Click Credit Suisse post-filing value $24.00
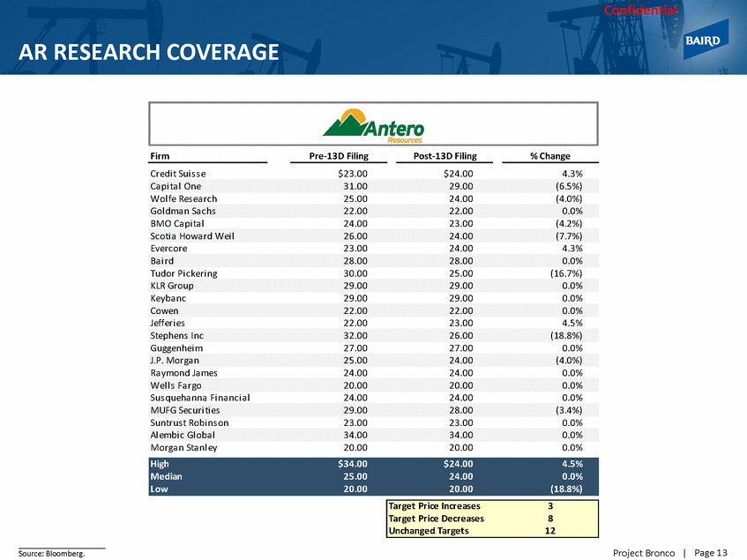The height and width of the screenshot is (560, 747). click(x=459, y=174)
